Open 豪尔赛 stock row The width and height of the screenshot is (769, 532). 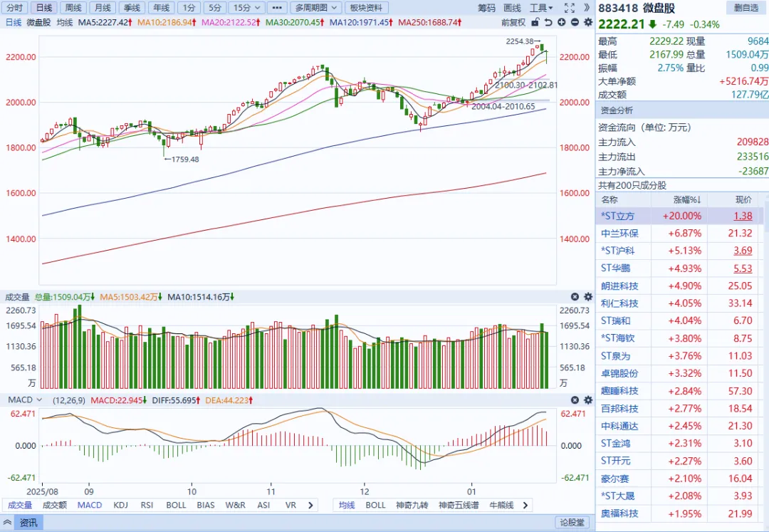[680, 479]
